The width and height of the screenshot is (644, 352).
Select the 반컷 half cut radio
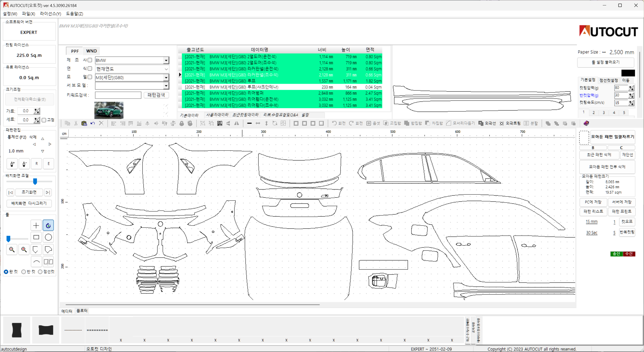tap(23, 272)
